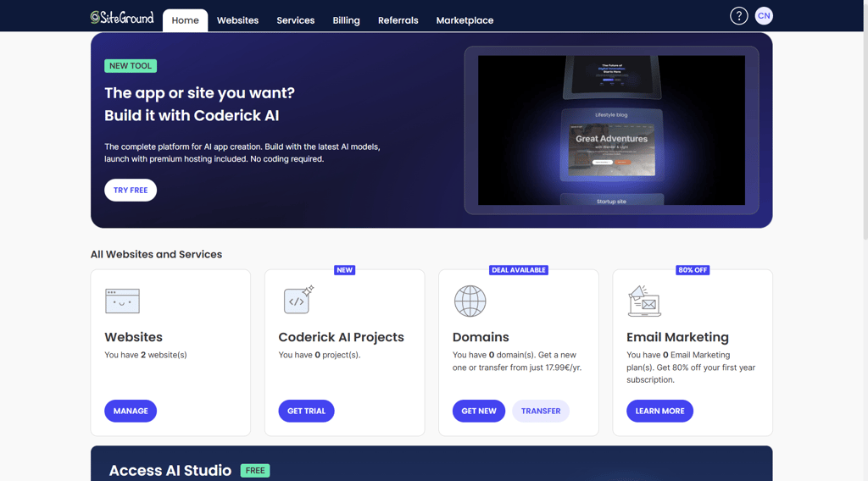Switch to the Services tab
868x481 pixels.
click(x=296, y=20)
